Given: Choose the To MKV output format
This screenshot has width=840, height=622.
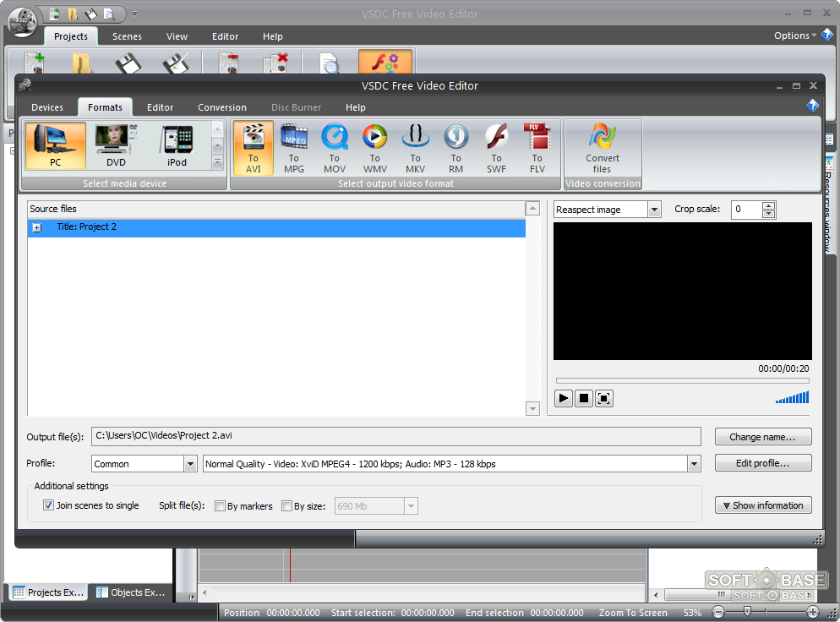Looking at the screenshot, I should (415, 148).
